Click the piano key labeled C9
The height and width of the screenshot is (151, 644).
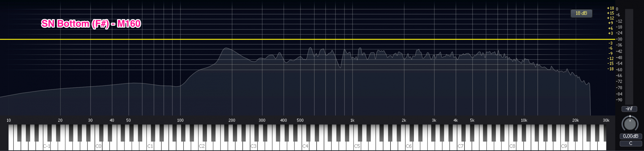click(564, 138)
